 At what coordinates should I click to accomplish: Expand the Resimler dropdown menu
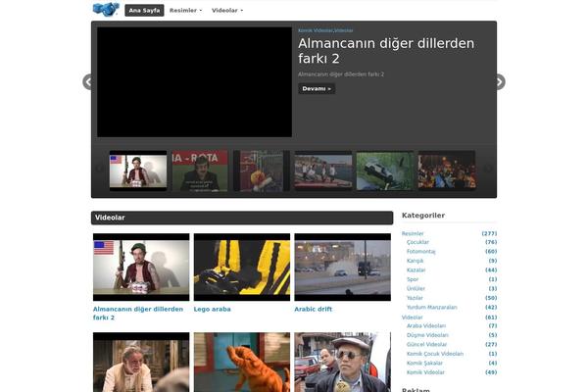185,11
